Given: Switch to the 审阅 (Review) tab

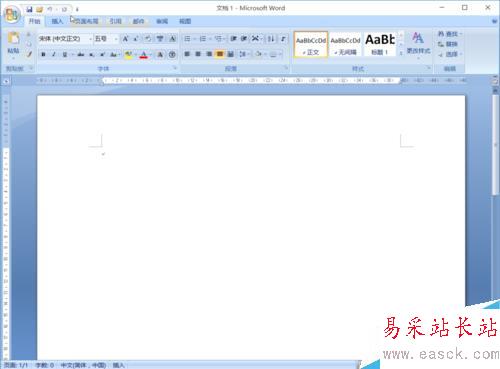Looking at the screenshot, I should 162,21.
